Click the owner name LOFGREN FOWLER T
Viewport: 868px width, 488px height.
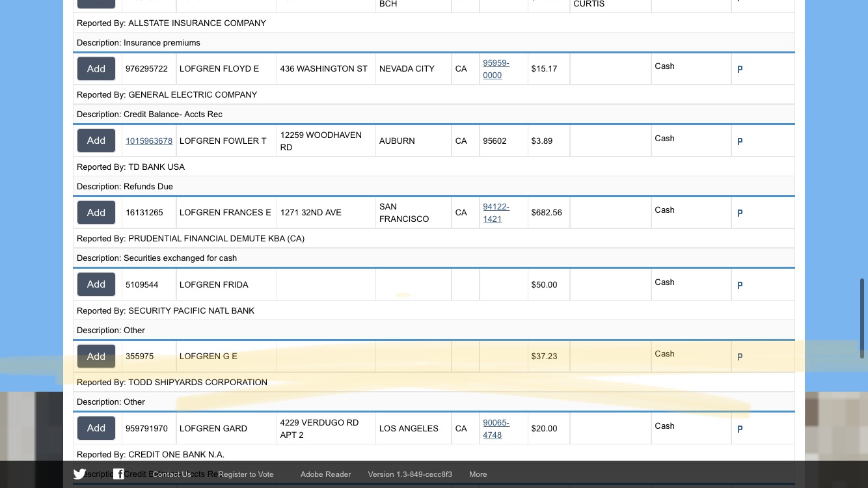[x=223, y=141]
